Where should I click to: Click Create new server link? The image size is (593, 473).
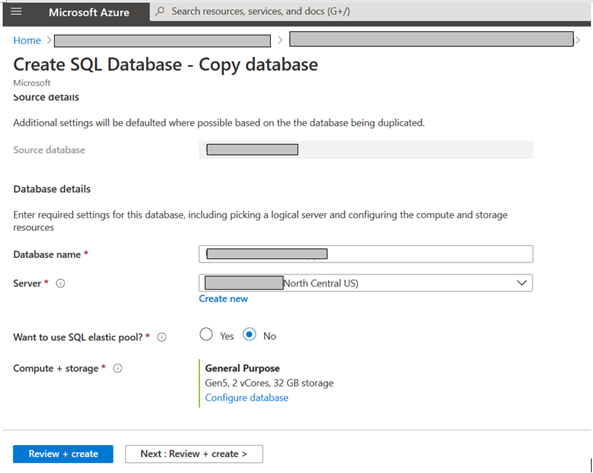pyautogui.click(x=223, y=299)
